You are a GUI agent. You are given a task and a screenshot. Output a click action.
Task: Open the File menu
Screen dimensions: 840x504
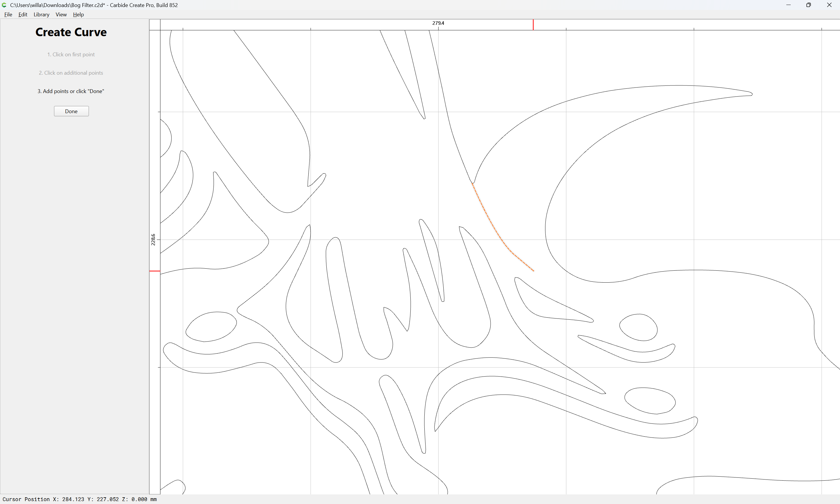pyautogui.click(x=8, y=15)
